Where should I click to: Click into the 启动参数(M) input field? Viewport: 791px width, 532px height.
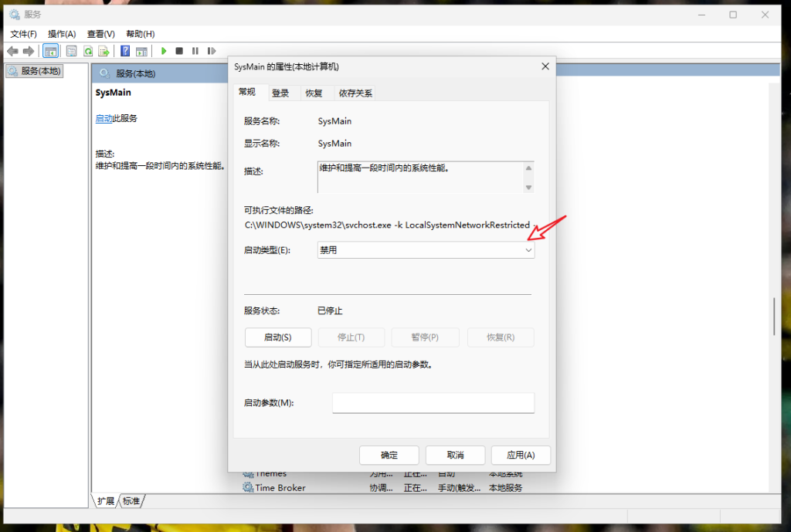433,403
